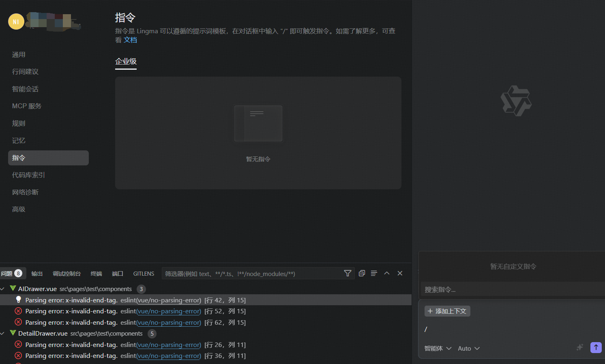Open vue/no-parsing-error link on line 36 row
The width and height of the screenshot is (605, 364).
(169, 355)
